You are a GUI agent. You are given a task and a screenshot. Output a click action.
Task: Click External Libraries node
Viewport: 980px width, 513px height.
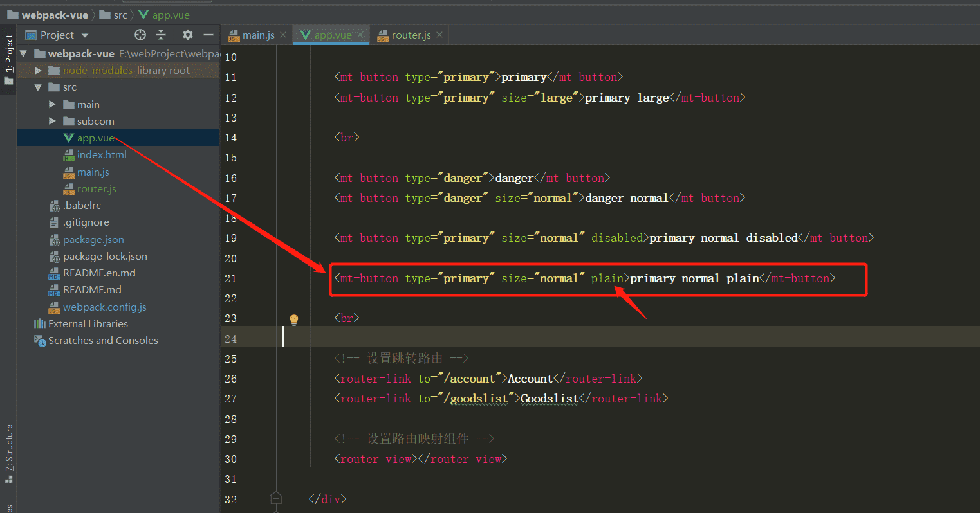click(88, 323)
